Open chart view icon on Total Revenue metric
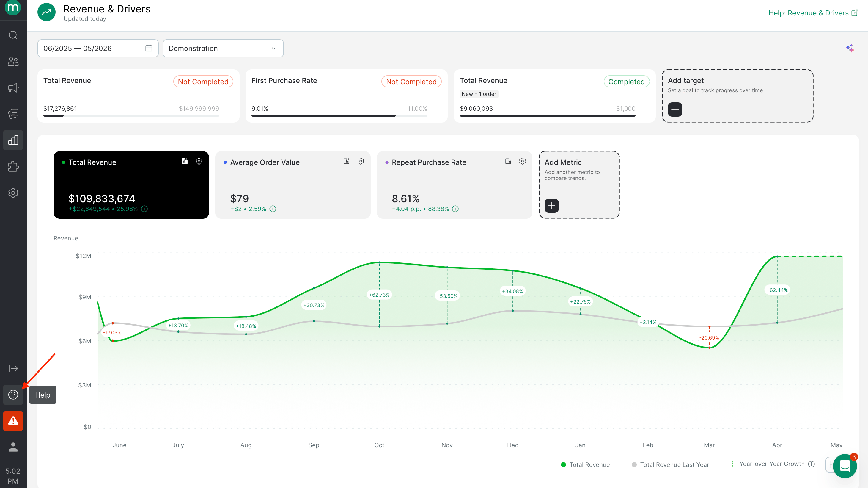The height and width of the screenshot is (488, 868). [x=185, y=161]
